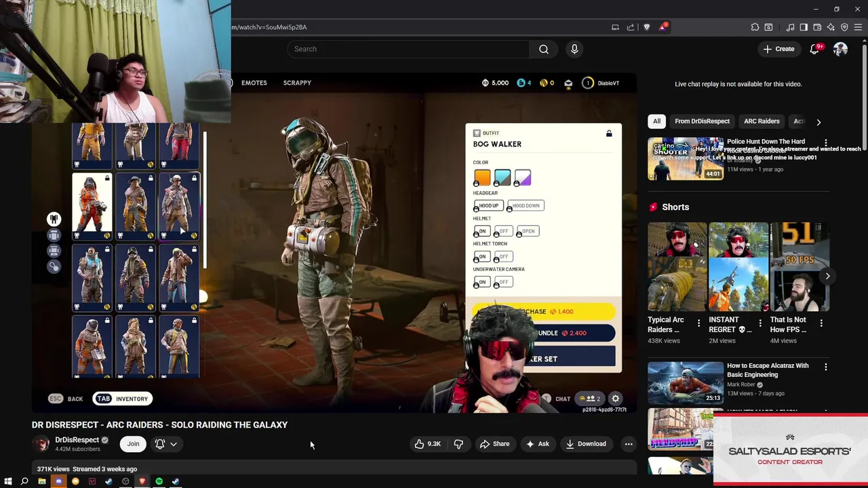Set Helmet option to OPEN
Image resolution: width=868 pixels, height=488 pixels.
[528, 231]
